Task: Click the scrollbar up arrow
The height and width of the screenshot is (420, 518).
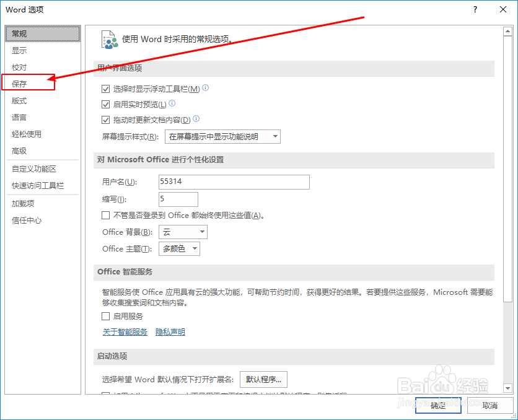Action: pyautogui.click(x=507, y=32)
